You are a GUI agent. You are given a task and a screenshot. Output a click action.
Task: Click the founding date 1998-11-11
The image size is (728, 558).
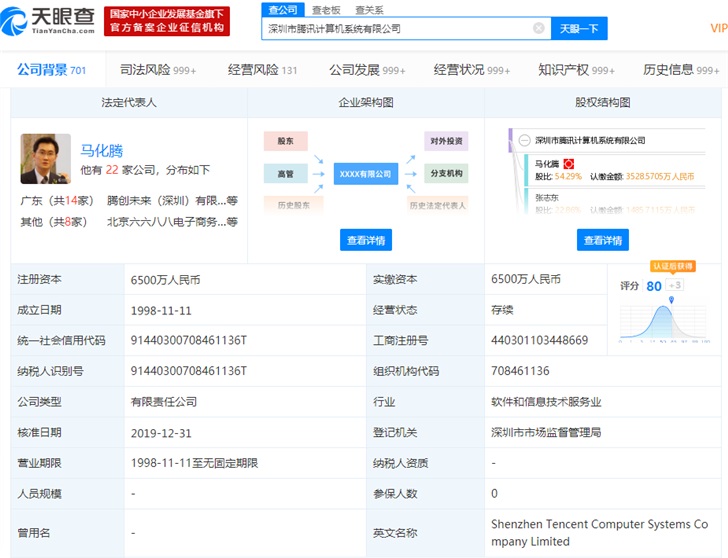pos(161,311)
